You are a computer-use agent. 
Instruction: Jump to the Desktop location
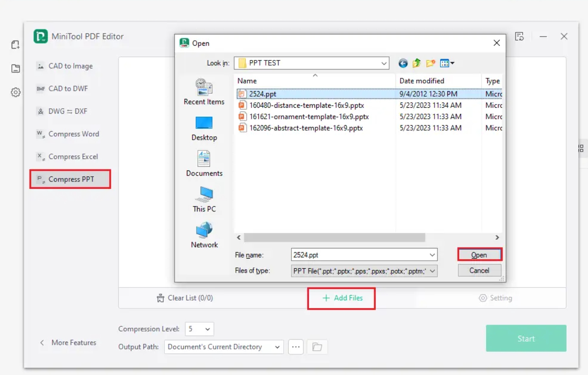tap(204, 128)
